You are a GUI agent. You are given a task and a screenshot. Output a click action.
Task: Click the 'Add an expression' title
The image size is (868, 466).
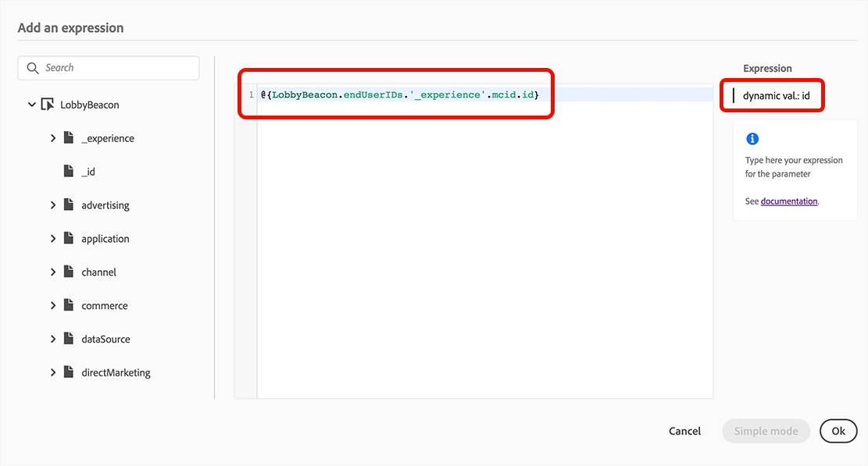[x=70, y=27]
